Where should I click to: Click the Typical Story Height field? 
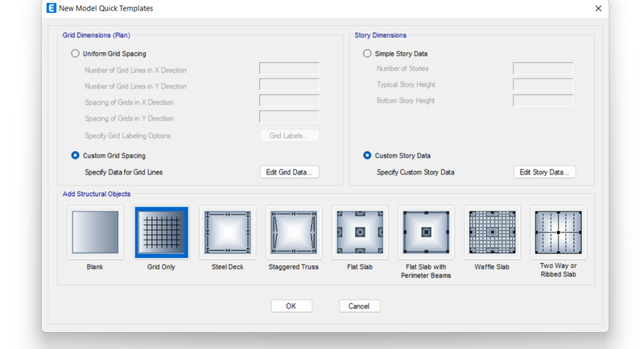point(543,84)
